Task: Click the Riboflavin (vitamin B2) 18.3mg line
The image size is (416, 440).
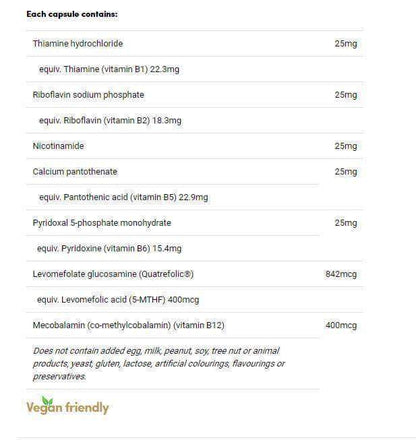Action: tap(110, 121)
